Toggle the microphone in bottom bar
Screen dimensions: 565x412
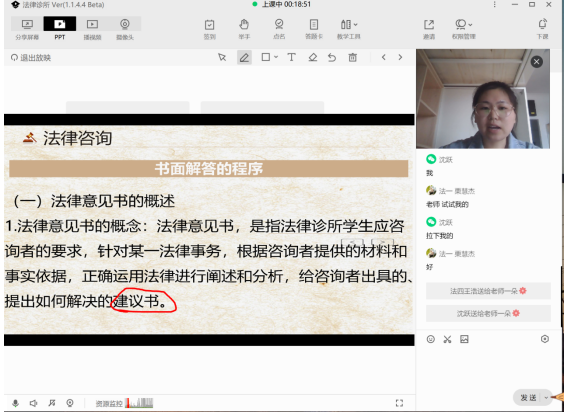(15, 403)
